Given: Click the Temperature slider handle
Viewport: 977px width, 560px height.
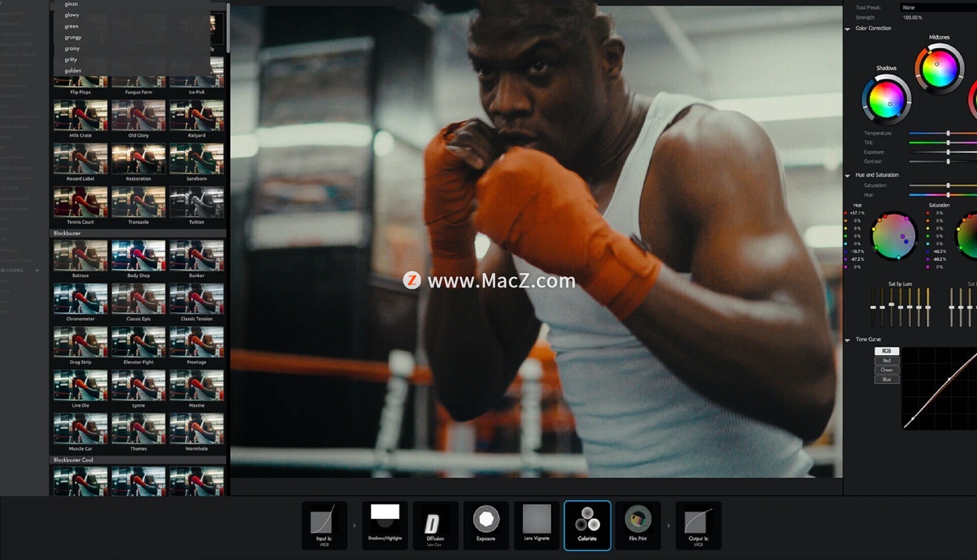Looking at the screenshot, I should coord(948,133).
